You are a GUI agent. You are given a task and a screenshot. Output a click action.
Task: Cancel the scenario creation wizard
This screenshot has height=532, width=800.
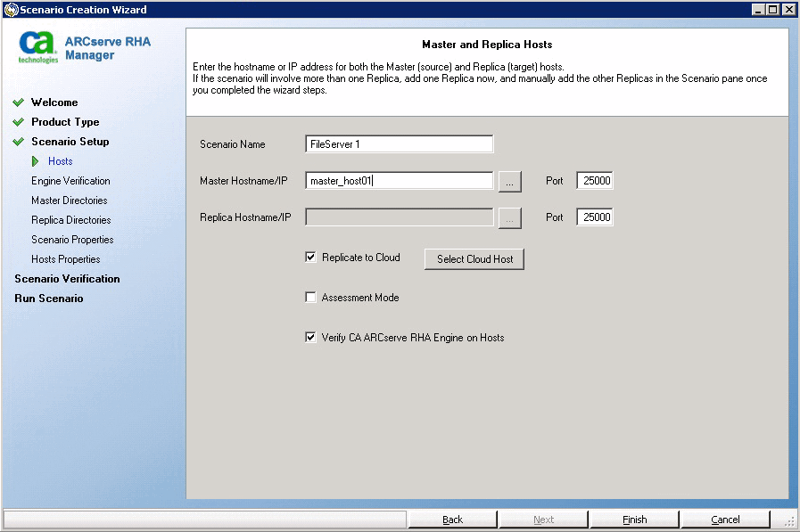click(x=725, y=519)
